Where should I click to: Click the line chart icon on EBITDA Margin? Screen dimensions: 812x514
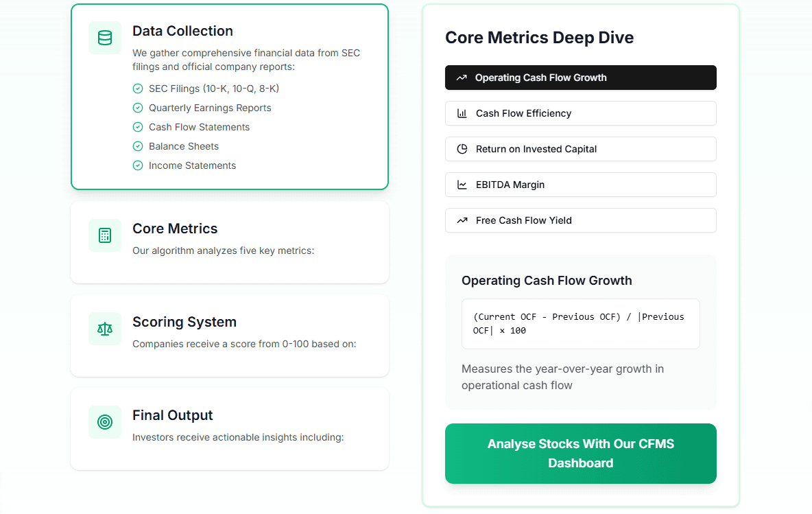point(462,185)
